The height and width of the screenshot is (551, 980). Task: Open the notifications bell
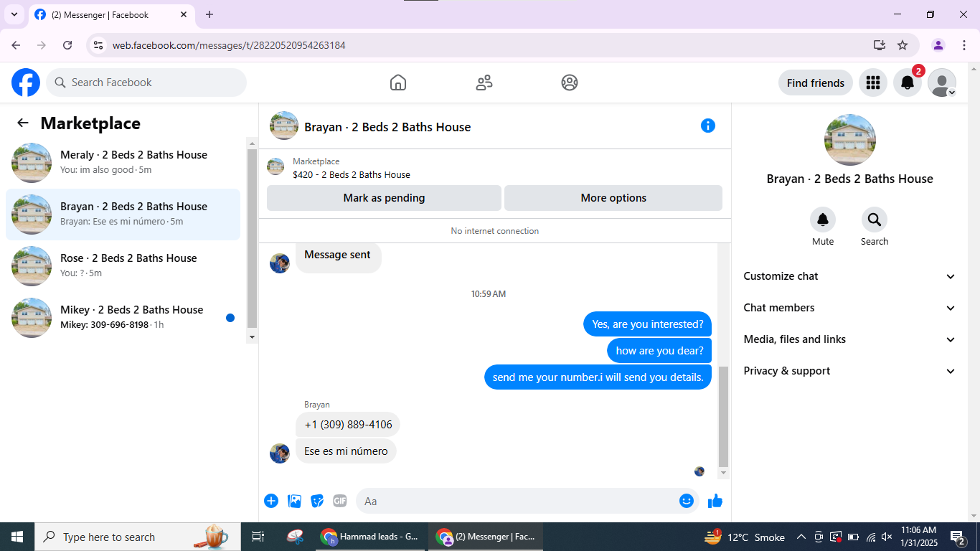pyautogui.click(x=908, y=83)
